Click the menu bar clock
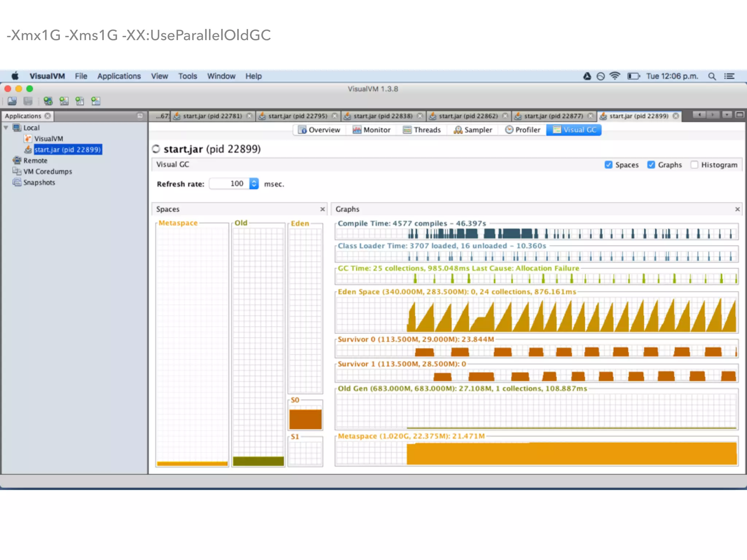Viewport: 747px width, 560px height. pos(672,76)
